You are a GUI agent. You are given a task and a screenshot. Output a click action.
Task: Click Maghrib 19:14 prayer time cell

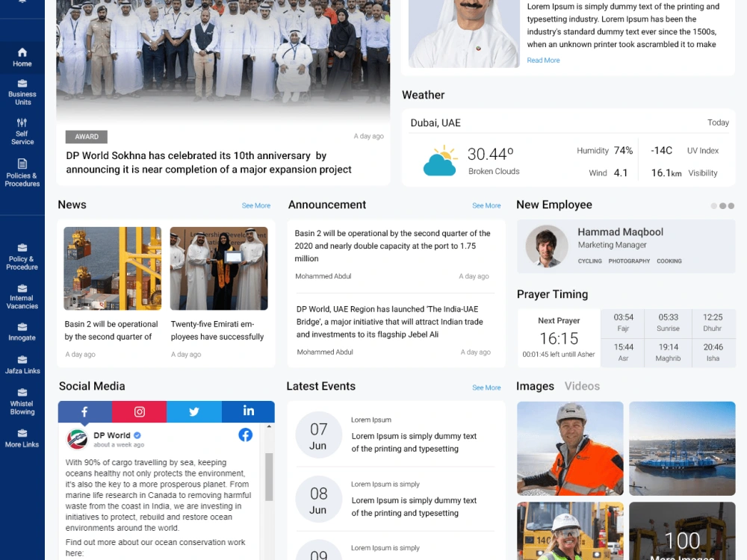point(668,352)
